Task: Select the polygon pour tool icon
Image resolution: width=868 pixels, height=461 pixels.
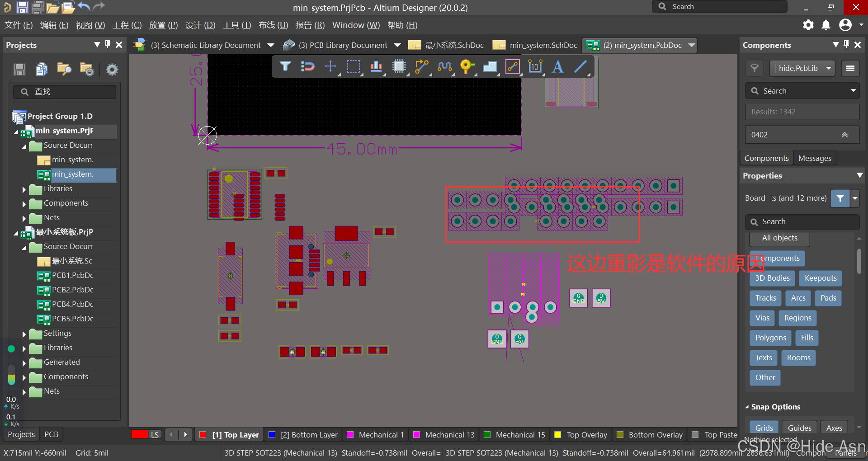Action: 490,66
